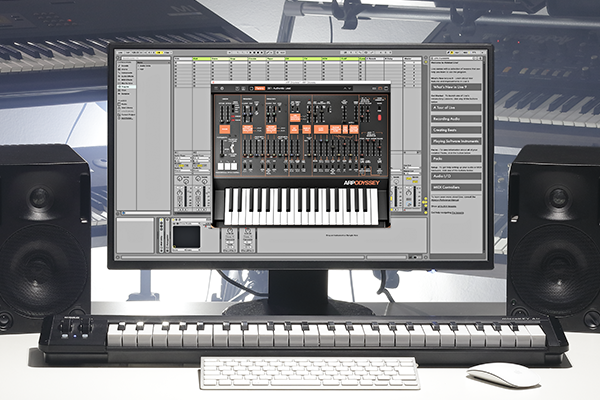Tap the middle white PPC pad
This screenshot has width=600, height=400.
tap(227, 167)
